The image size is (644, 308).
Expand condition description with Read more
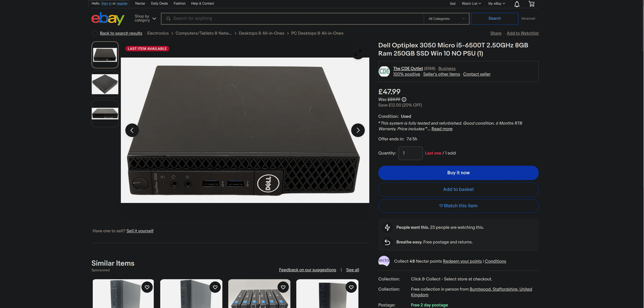(442, 129)
